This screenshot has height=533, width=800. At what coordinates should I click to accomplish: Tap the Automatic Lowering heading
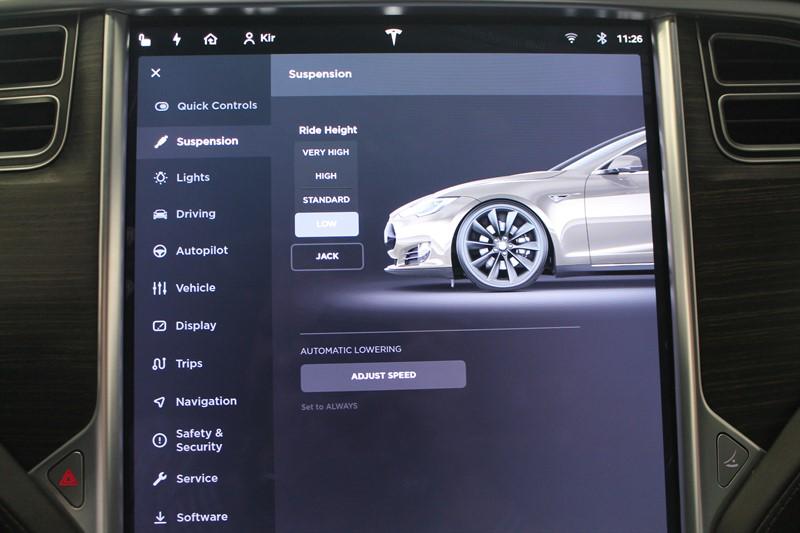pyautogui.click(x=351, y=350)
